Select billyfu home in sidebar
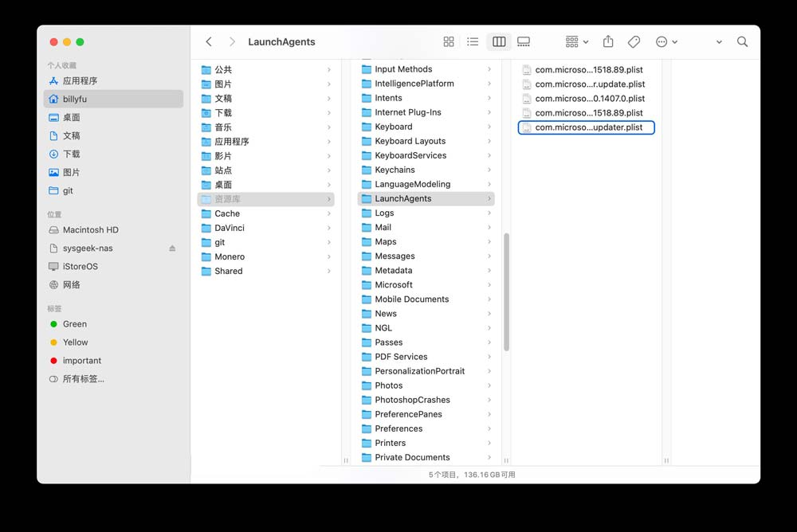797x532 pixels. (x=113, y=99)
